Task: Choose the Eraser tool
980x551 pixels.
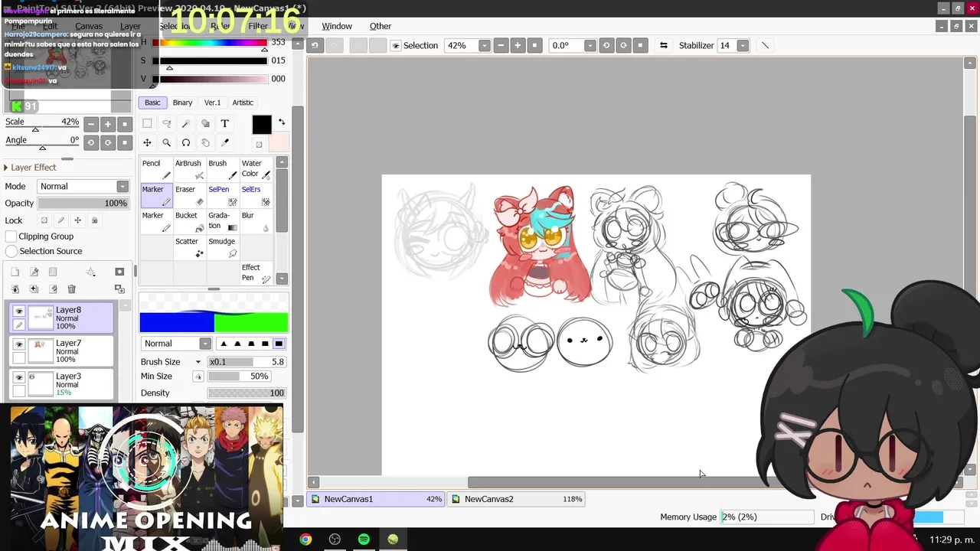Action: point(190,195)
